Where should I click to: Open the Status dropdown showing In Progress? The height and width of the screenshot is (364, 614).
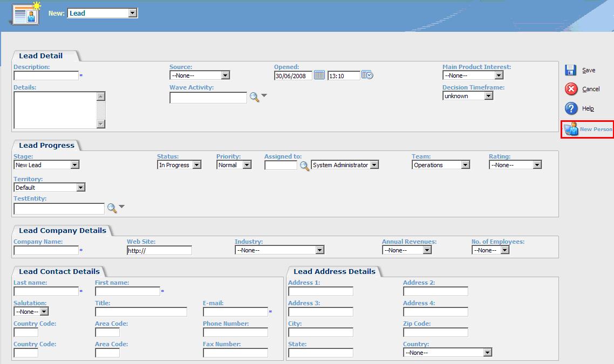click(x=179, y=165)
